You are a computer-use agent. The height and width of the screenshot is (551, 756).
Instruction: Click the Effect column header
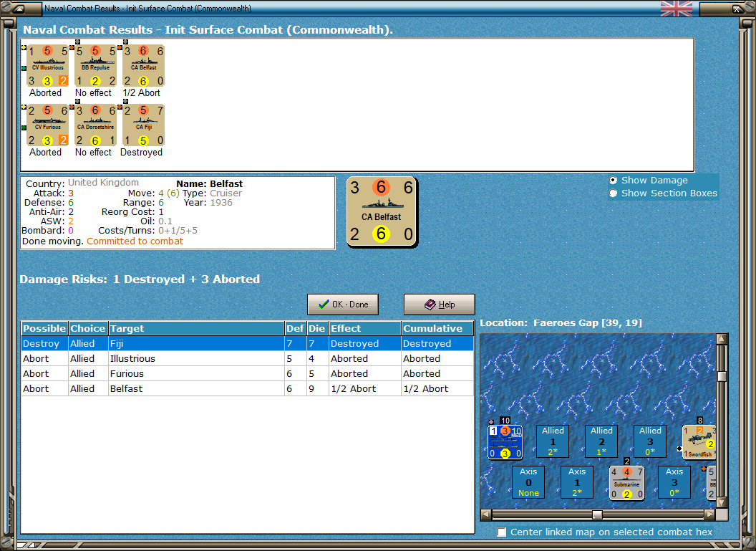(365, 329)
